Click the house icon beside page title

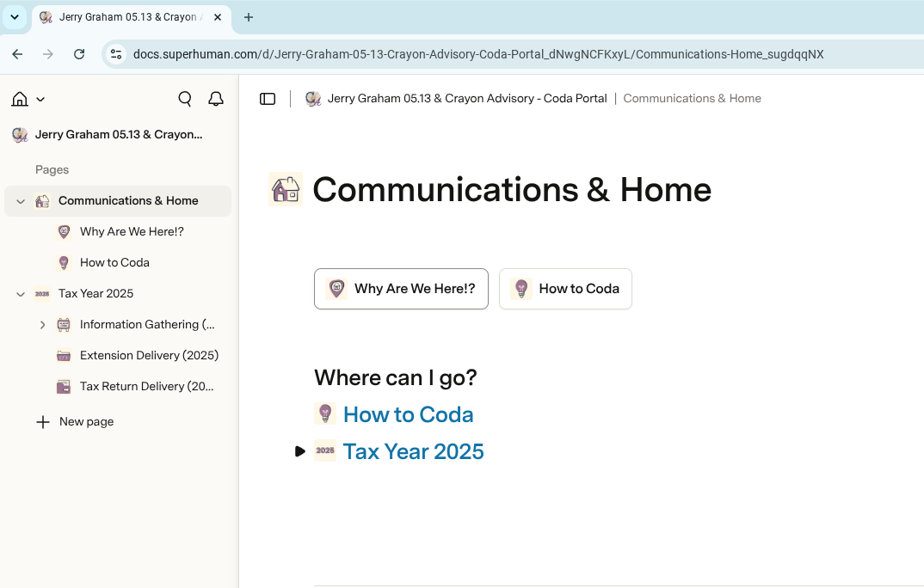[286, 189]
